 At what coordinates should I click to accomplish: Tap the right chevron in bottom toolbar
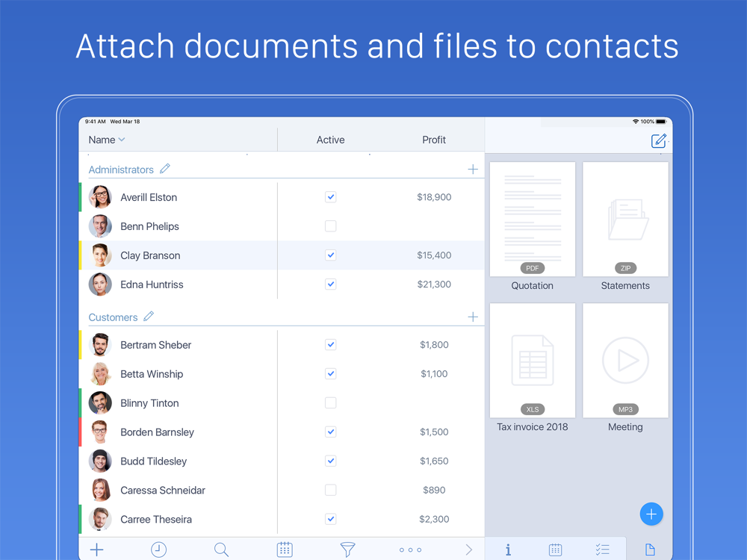[469, 550]
